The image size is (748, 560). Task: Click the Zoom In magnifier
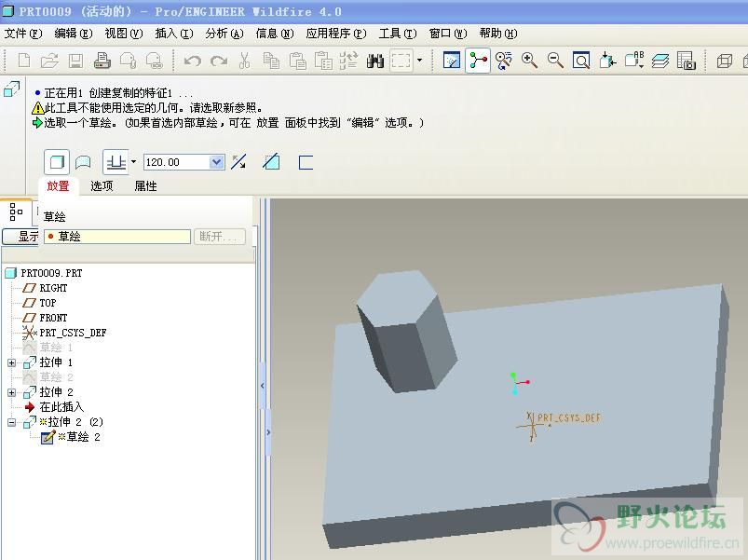click(x=529, y=61)
